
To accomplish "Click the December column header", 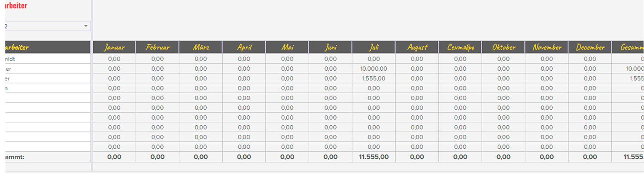I will tap(590, 47).
